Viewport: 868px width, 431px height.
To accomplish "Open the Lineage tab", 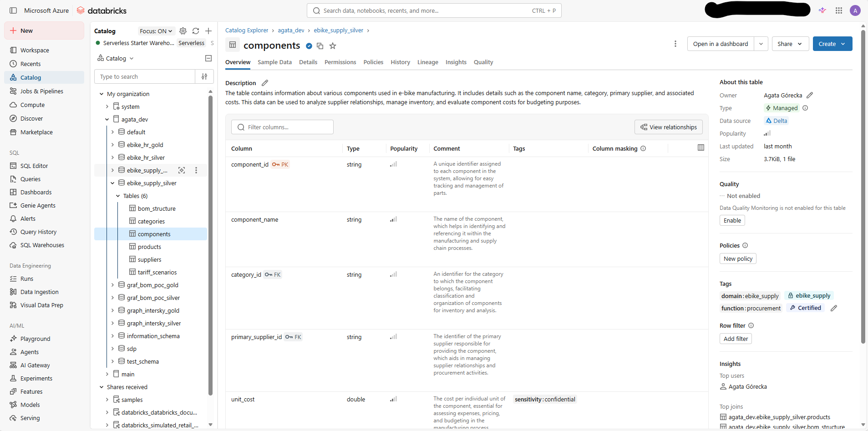I will (428, 62).
